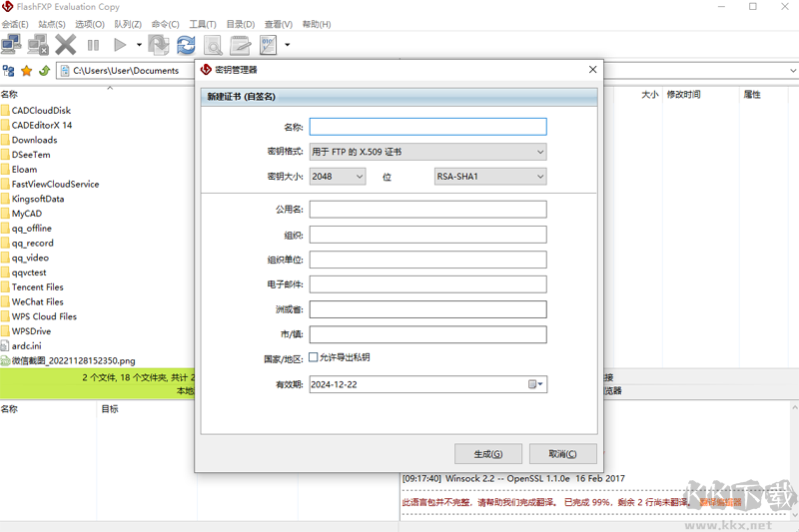
Task: Click the 生成(G) button
Action: [x=488, y=453]
